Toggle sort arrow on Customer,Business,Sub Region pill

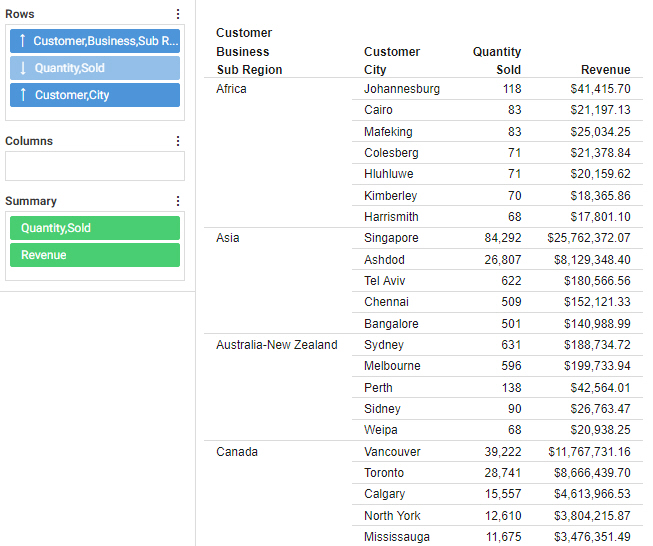(x=23, y=41)
